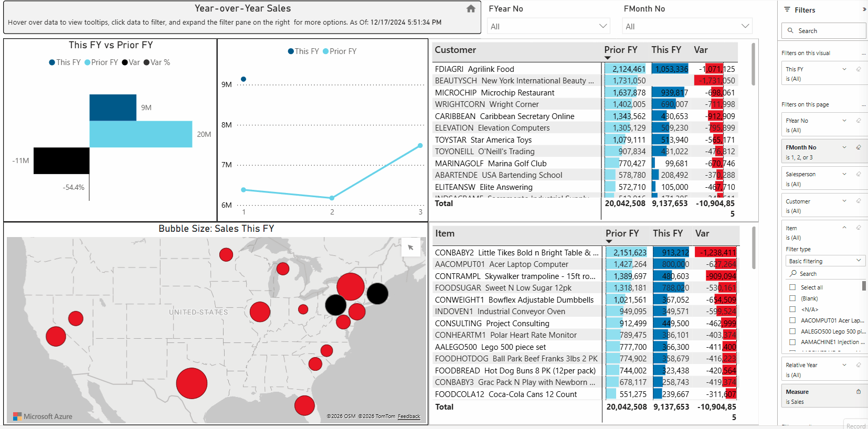Select the FDIAGRI Agrilink Food customer row

[585, 69]
